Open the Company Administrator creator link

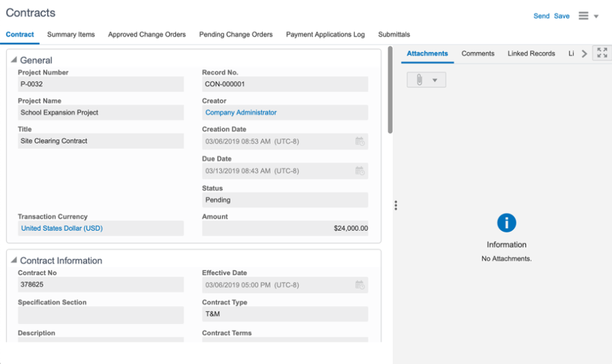(241, 112)
